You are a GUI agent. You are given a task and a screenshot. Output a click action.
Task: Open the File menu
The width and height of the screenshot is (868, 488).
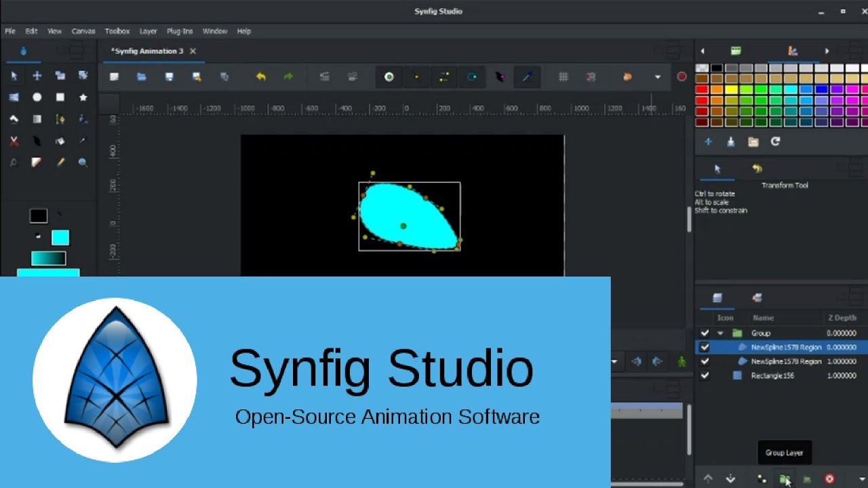click(10, 31)
